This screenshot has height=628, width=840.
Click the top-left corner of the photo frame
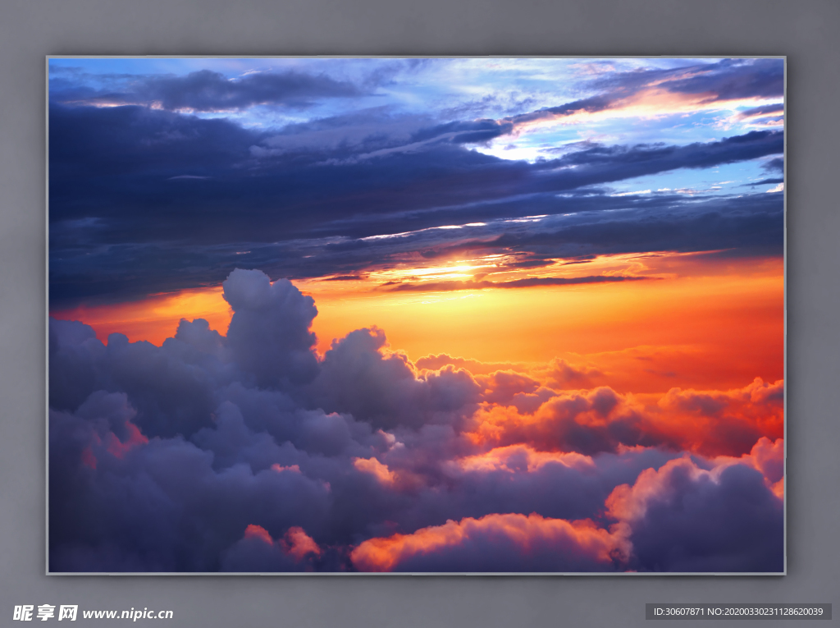click(48, 58)
